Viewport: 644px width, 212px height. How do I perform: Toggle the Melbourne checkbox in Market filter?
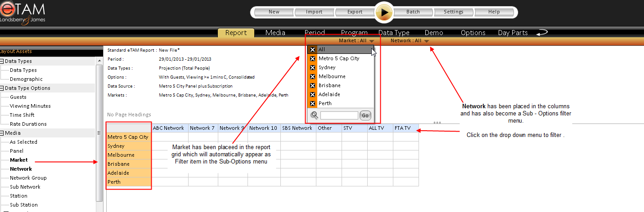[x=312, y=76]
